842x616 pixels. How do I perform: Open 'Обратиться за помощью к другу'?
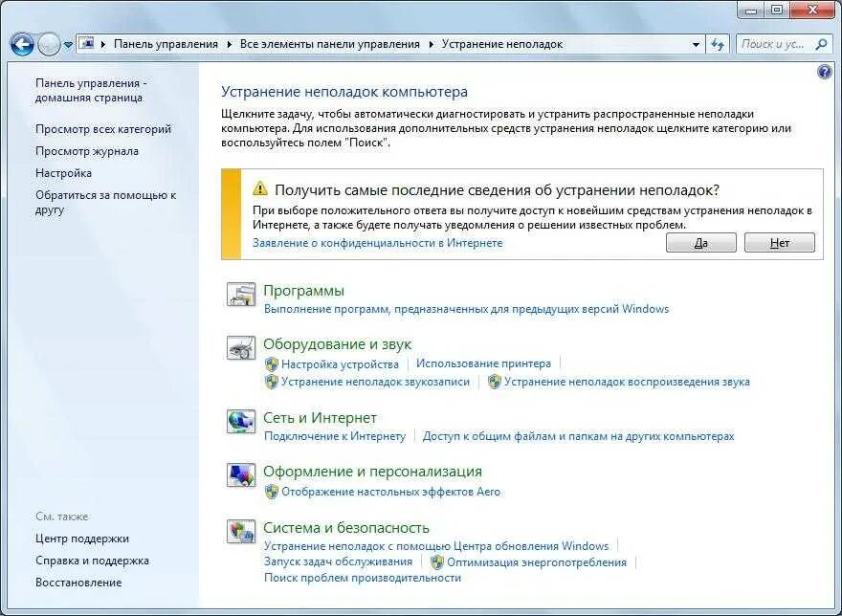[106, 203]
